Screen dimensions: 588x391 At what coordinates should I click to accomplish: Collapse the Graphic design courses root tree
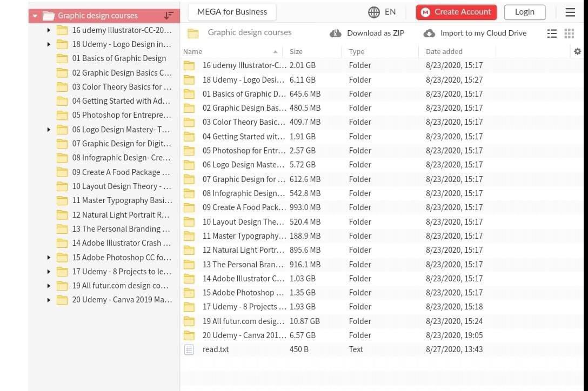[35, 16]
